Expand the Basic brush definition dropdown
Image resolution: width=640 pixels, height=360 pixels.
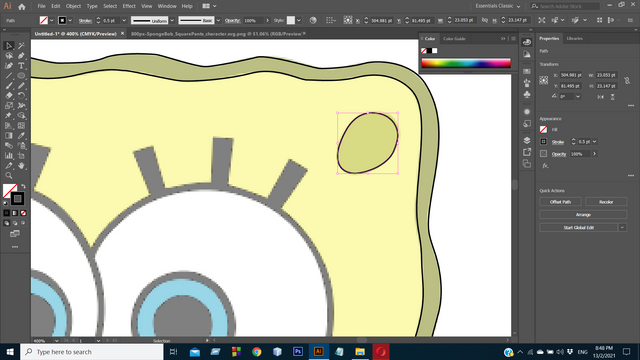pos(218,20)
